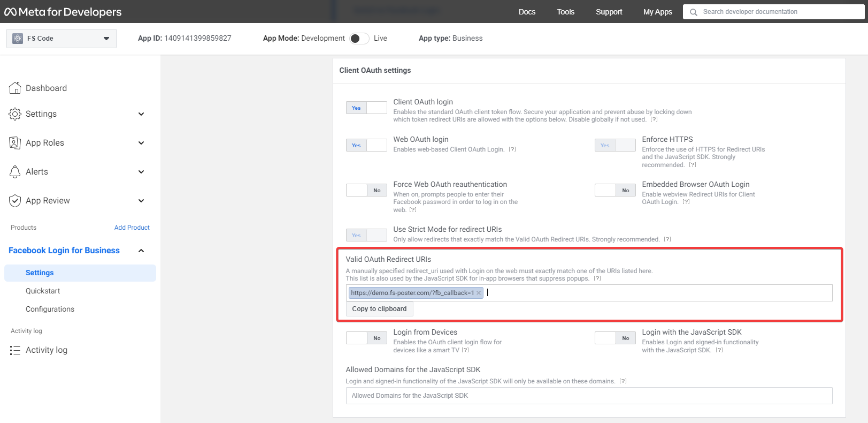Select Settings under Facebook Login

click(x=80, y=273)
